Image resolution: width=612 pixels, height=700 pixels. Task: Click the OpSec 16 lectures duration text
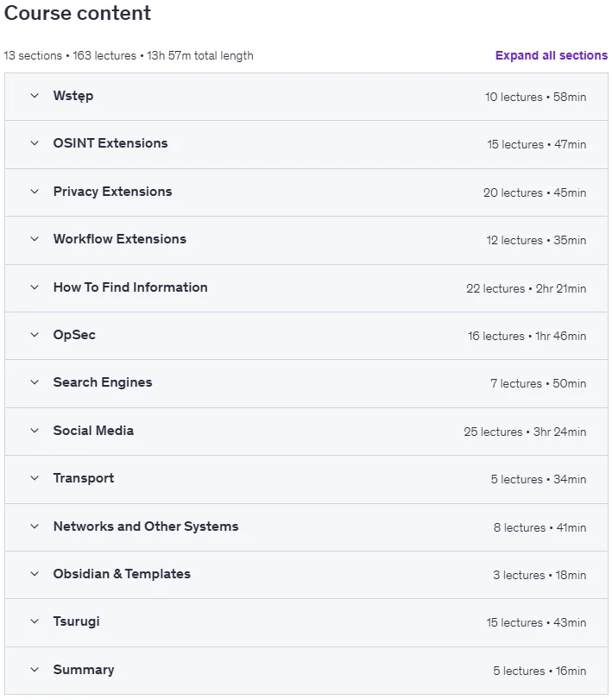point(527,336)
